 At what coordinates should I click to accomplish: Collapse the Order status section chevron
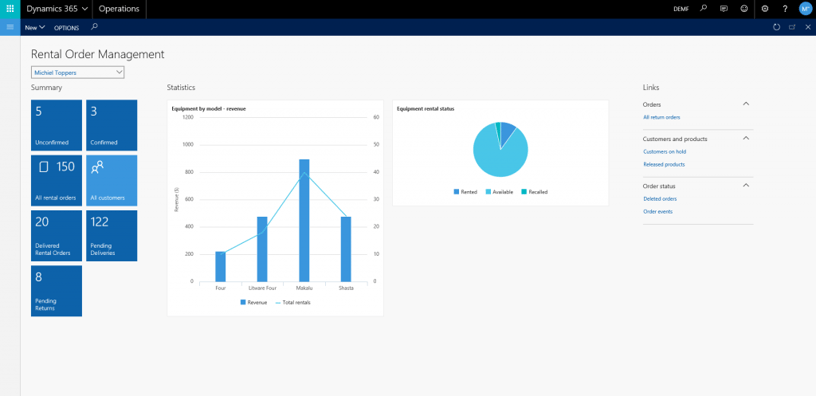pos(746,185)
